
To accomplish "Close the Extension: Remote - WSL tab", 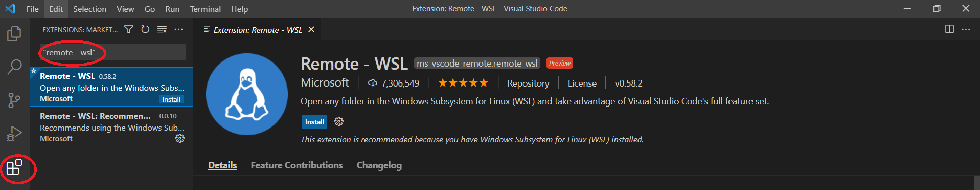I will [x=311, y=30].
